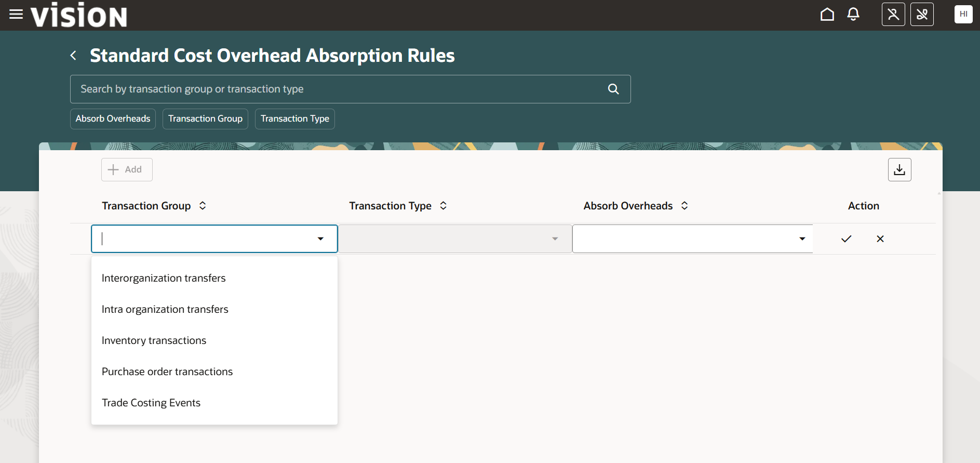The height and width of the screenshot is (463, 980).
Task: Open the Transaction Type dropdown arrow
Action: tap(555, 239)
